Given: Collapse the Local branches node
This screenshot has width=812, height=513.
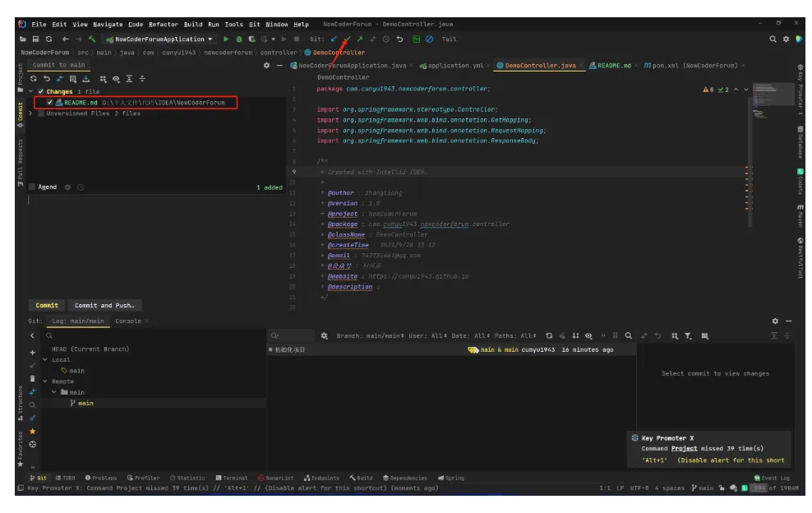Looking at the screenshot, I should point(45,359).
